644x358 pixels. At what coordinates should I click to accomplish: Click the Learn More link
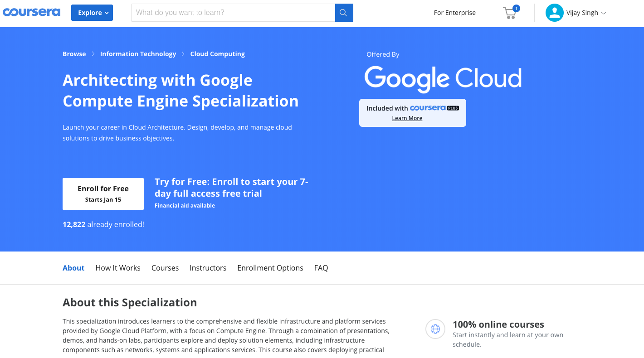click(x=407, y=118)
